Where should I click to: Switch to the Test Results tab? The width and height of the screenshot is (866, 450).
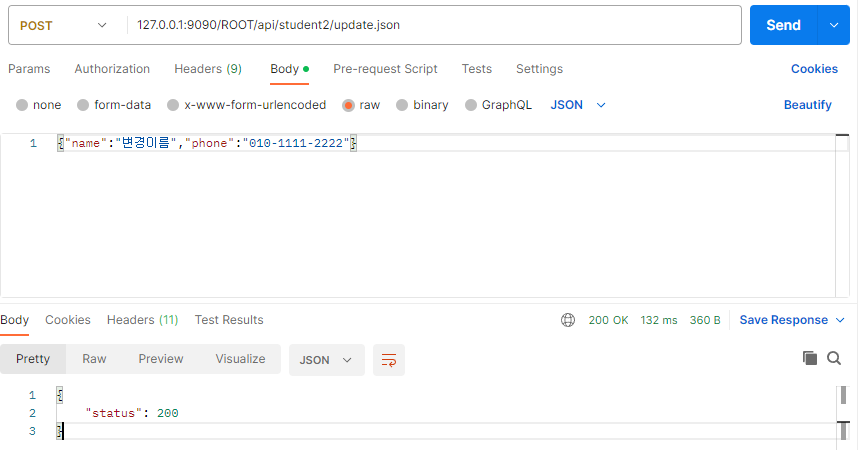pyautogui.click(x=229, y=320)
